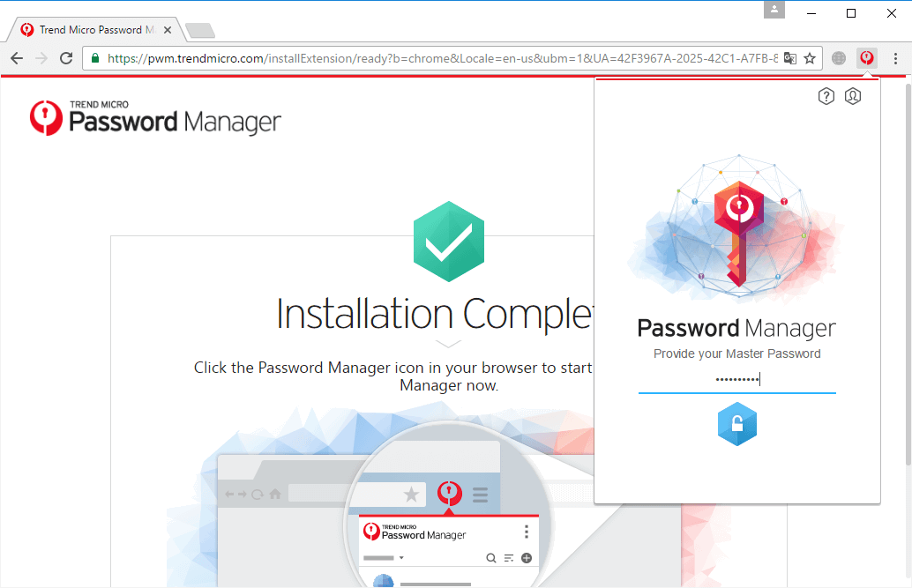
Task: Reload the current page
Action: coord(66,58)
